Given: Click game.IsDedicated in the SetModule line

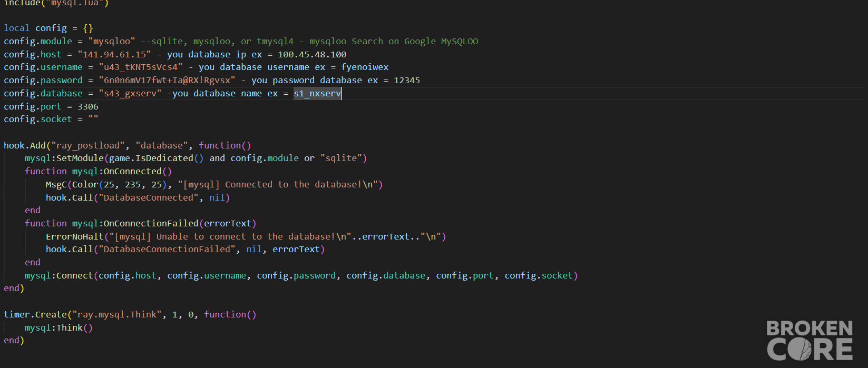Looking at the screenshot, I should (151, 158).
